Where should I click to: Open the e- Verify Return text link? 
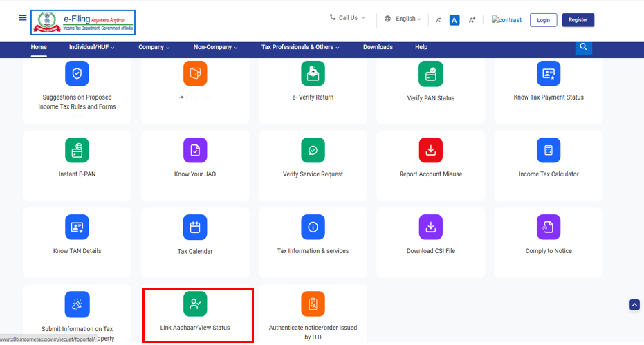click(x=313, y=97)
